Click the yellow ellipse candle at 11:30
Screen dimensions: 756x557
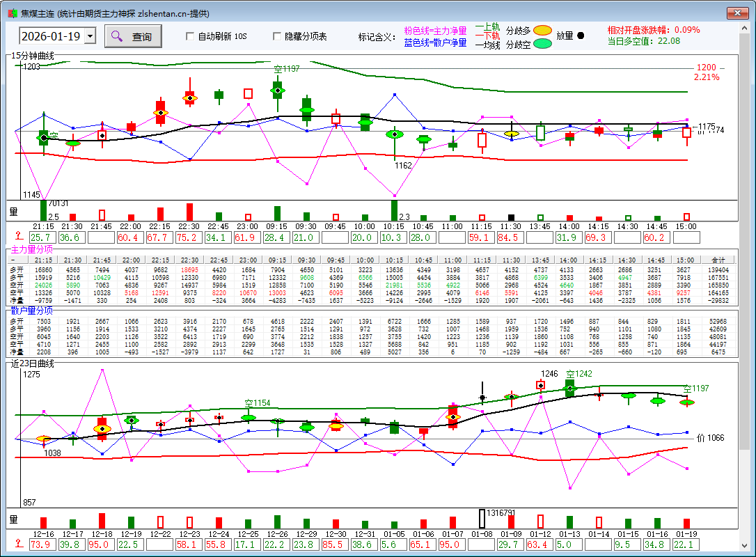click(511, 134)
